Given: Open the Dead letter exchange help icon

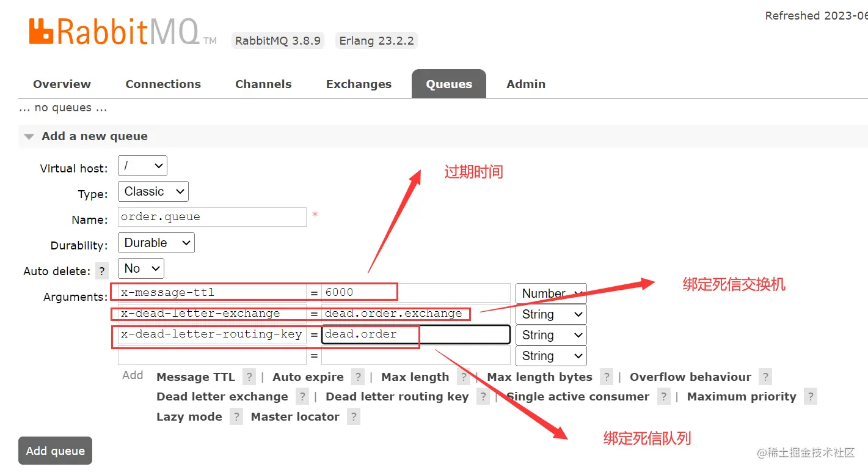Looking at the screenshot, I should point(302,396).
